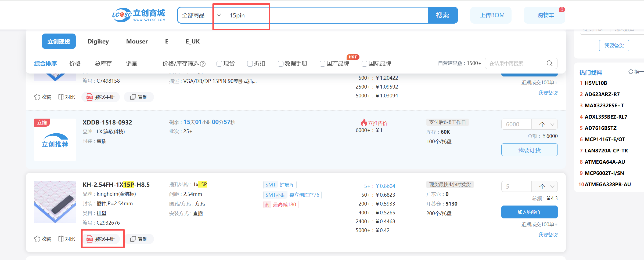The image size is (644, 260).
Task: Click the SMT补贴 嘉立创库存76 tag
Action: coord(292,195)
